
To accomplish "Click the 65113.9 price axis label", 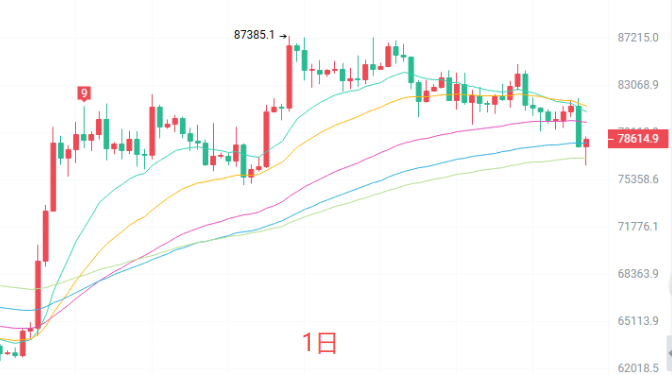I will (x=638, y=321).
